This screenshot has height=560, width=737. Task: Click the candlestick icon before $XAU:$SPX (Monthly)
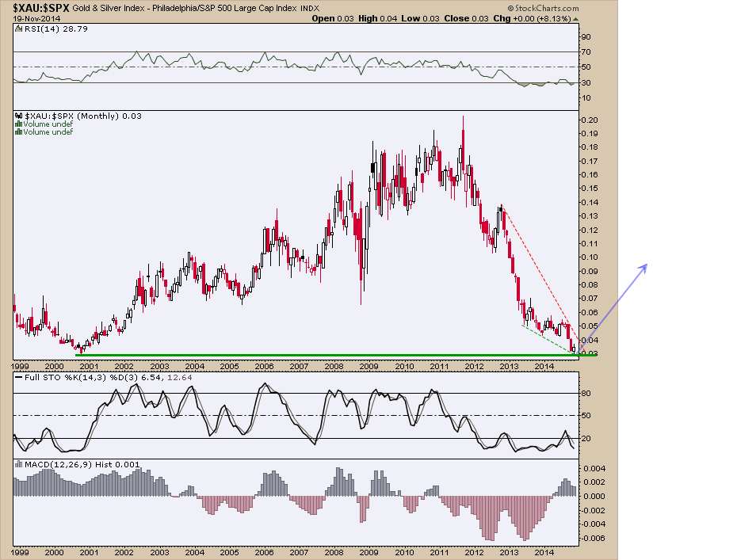(18, 116)
